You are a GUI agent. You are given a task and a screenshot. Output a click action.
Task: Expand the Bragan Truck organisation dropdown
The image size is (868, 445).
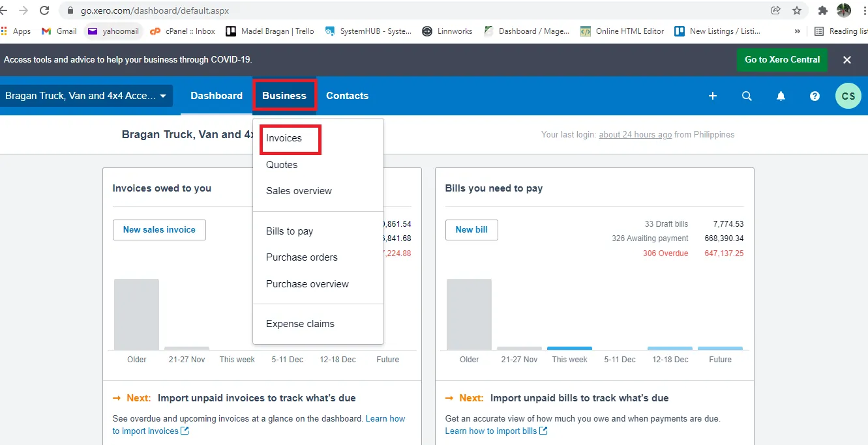coord(86,96)
